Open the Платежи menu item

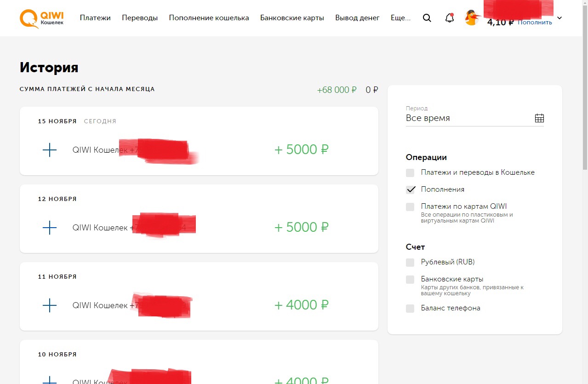pyautogui.click(x=95, y=18)
